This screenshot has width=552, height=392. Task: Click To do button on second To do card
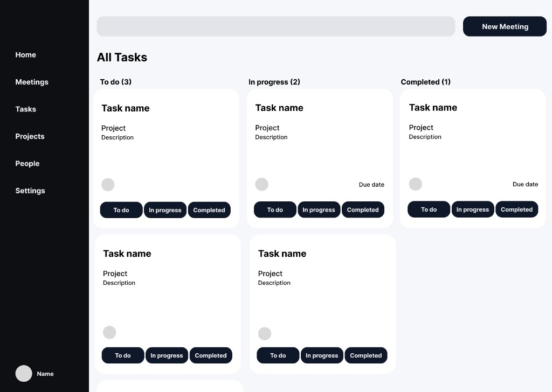[123, 355]
